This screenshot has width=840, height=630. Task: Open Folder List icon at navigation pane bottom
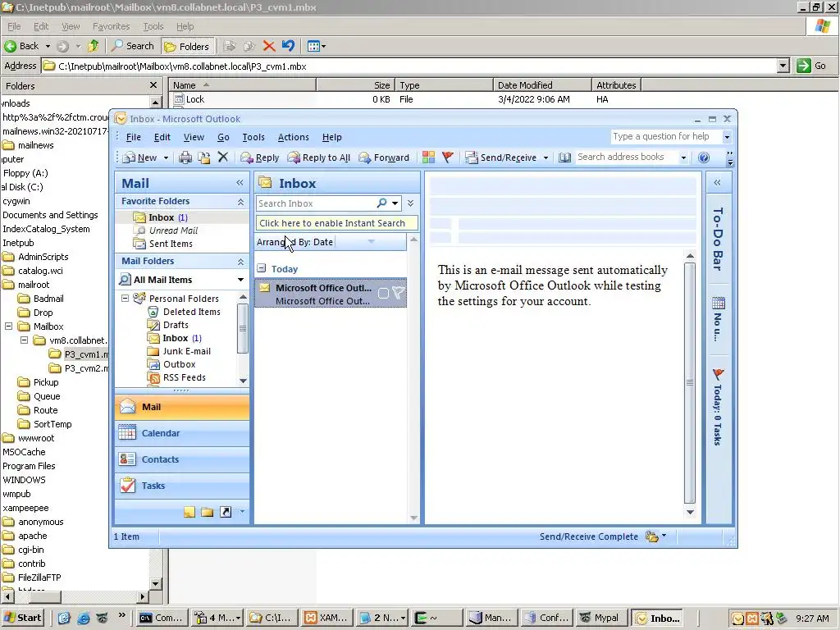click(208, 512)
